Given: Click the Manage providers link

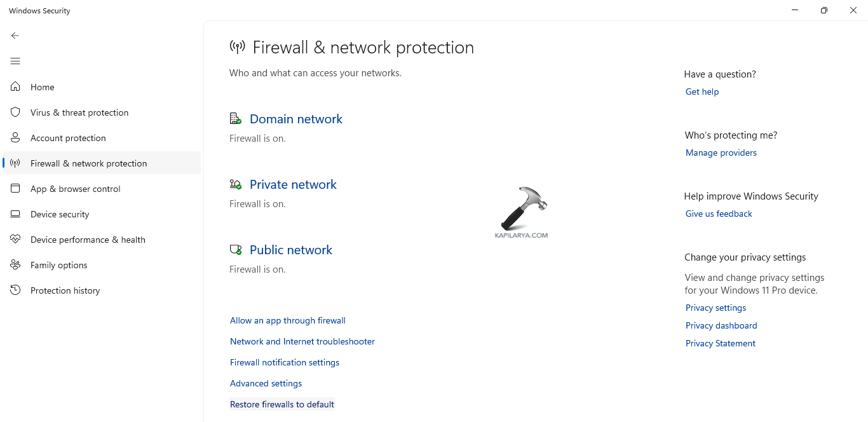Looking at the screenshot, I should (x=721, y=153).
